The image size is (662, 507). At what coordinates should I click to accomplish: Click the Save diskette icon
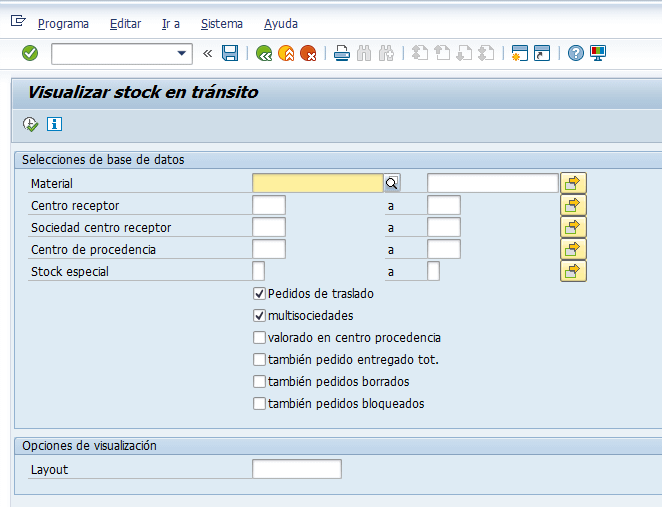coord(230,53)
